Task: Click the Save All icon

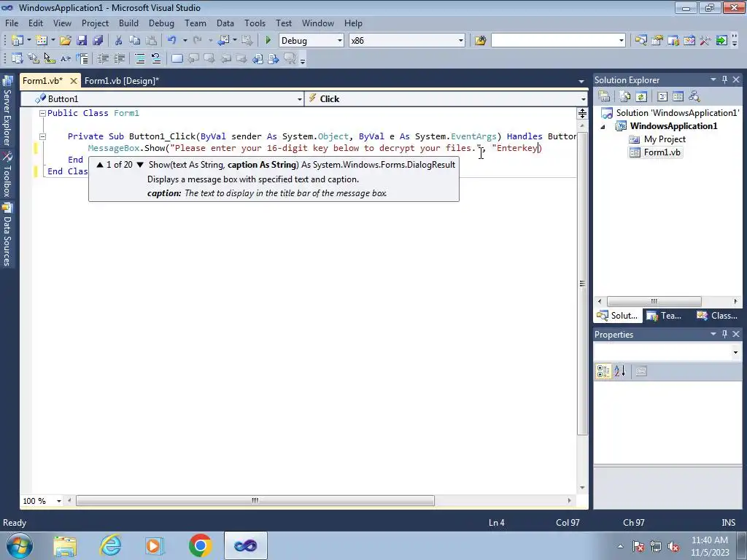Action: 98,41
